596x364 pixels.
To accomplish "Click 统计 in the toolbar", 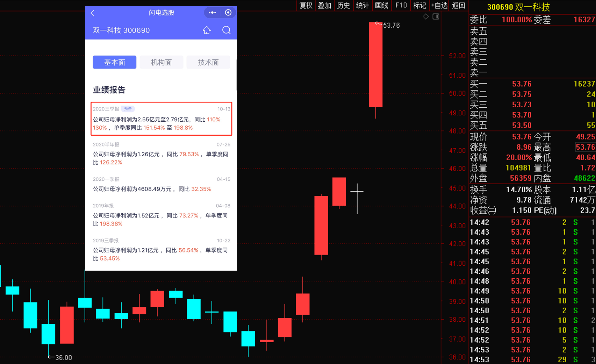I will (362, 5).
